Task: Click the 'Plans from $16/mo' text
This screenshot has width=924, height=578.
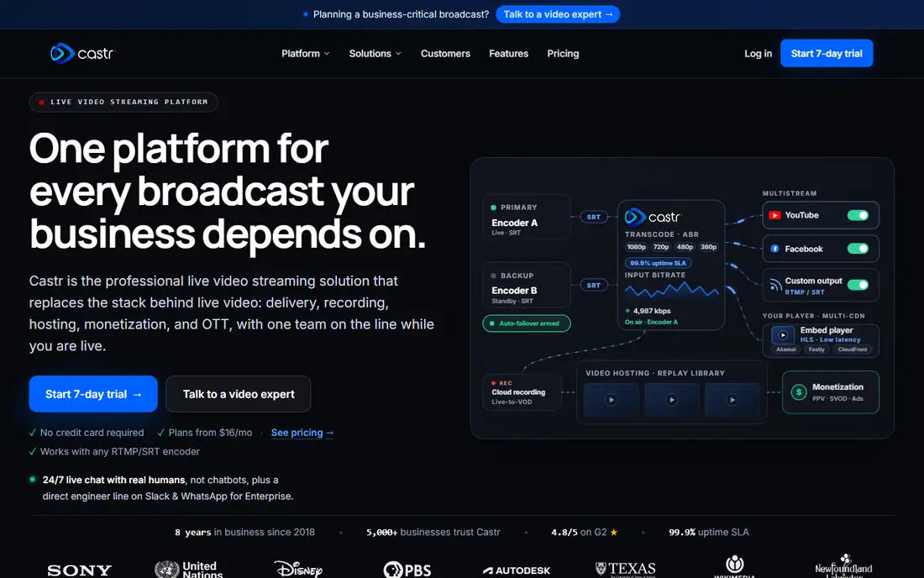Action: tap(210, 433)
